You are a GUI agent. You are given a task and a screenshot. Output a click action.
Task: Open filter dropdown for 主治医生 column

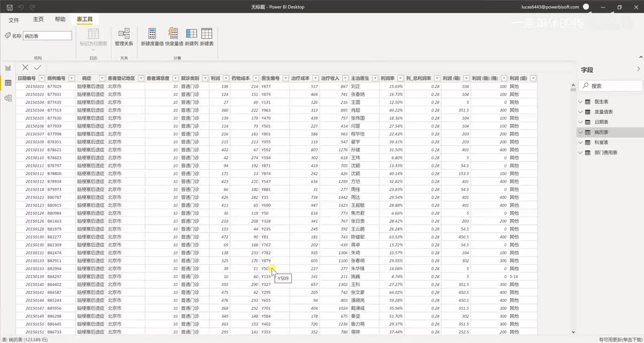click(375, 78)
